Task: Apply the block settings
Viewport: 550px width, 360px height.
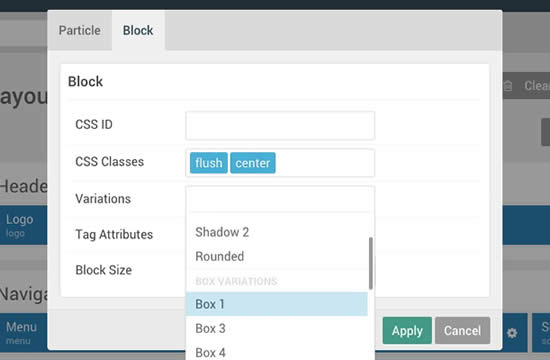Action: [x=407, y=331]
